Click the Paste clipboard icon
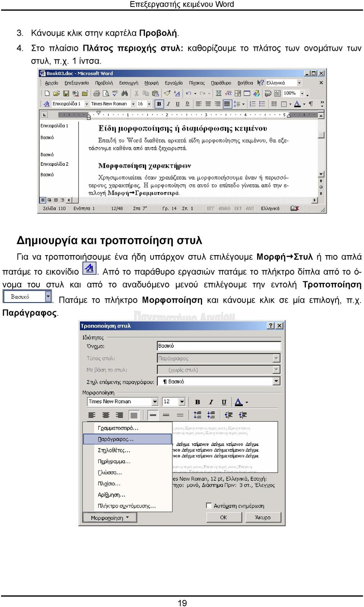This screenshot has height=607, width=364. point(155,93)
